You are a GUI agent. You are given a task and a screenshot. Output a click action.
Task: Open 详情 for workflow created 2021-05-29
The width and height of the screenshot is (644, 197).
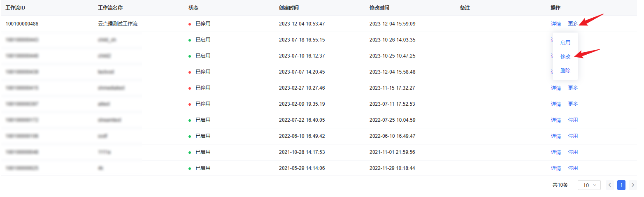point(556,168)
